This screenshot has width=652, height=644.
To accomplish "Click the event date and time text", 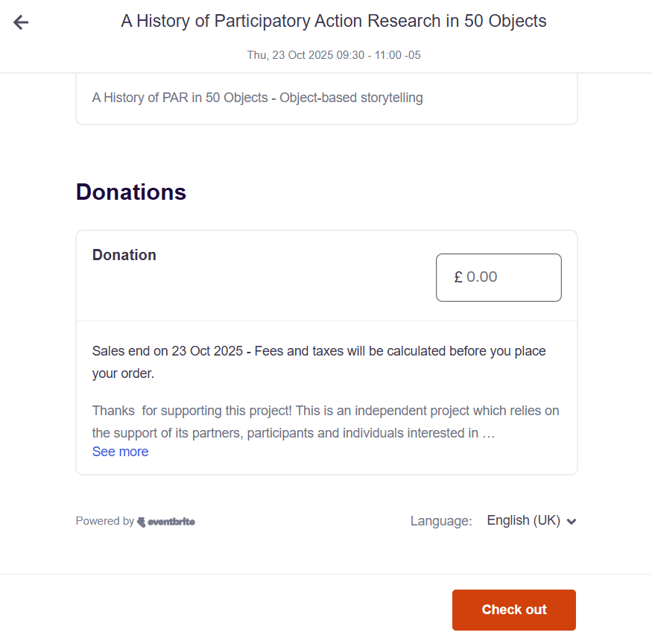I will click(334, 55).
